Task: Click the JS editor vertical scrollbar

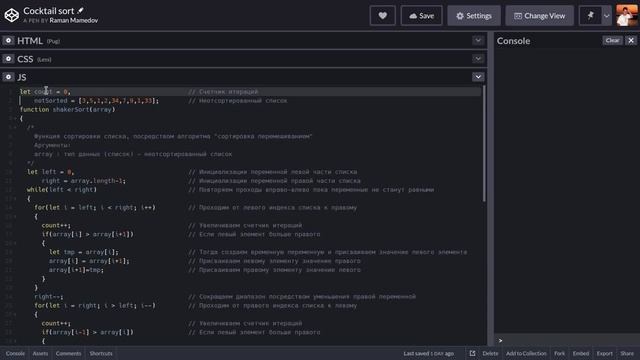Action: [484, 143]
